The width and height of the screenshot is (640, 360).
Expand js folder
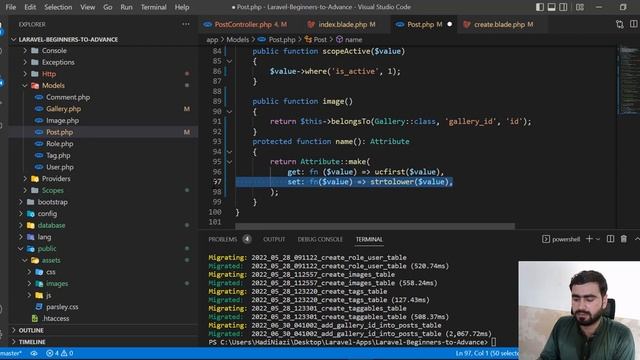click(x=49, y=295)
